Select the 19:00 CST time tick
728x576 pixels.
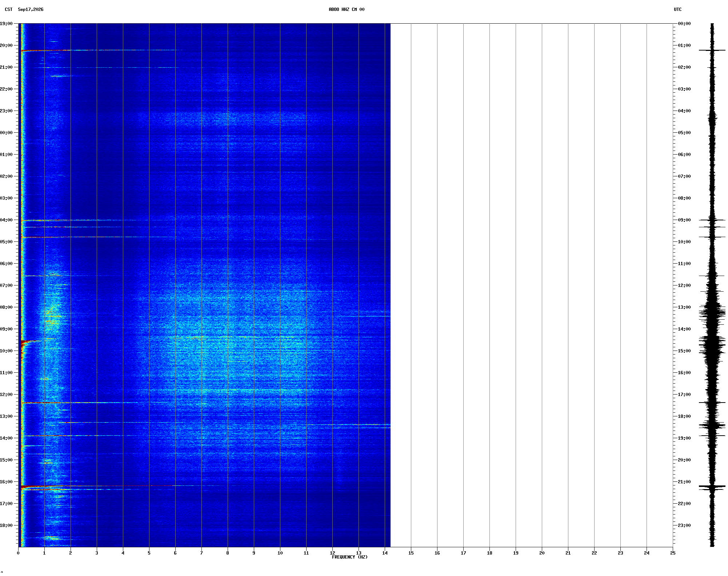point(6,24)
